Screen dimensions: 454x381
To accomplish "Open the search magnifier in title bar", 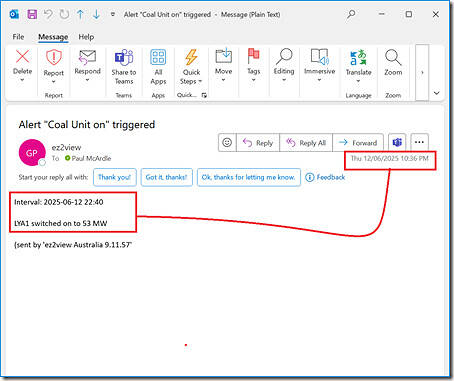I will (x=351, y=14).
